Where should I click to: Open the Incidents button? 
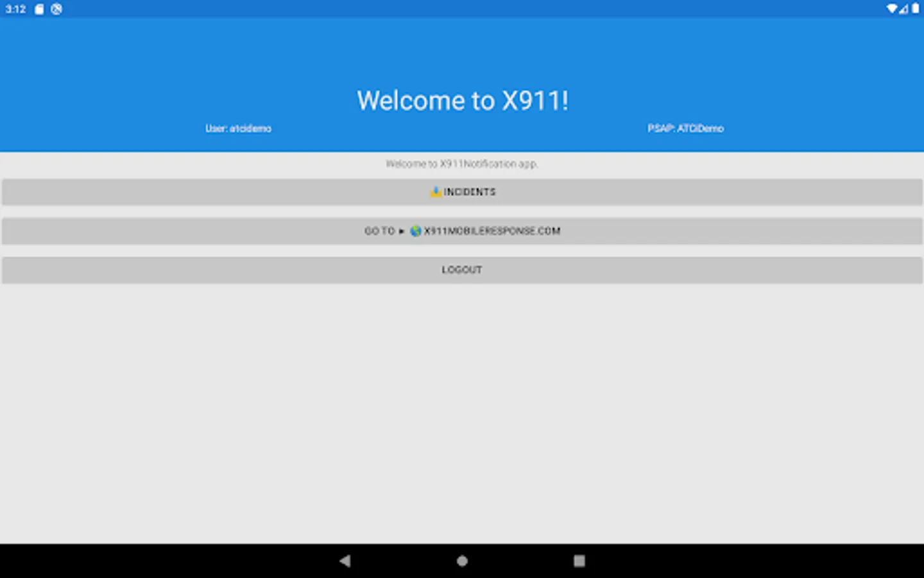coord(462,192)
